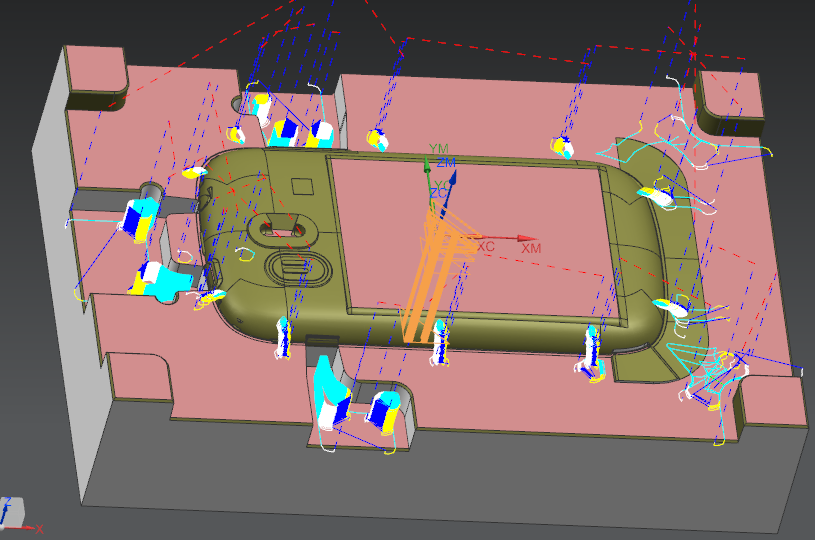Pick the blue ZM axis label
Viewport: 815px width, 540px height.
(x=447, y=162)
